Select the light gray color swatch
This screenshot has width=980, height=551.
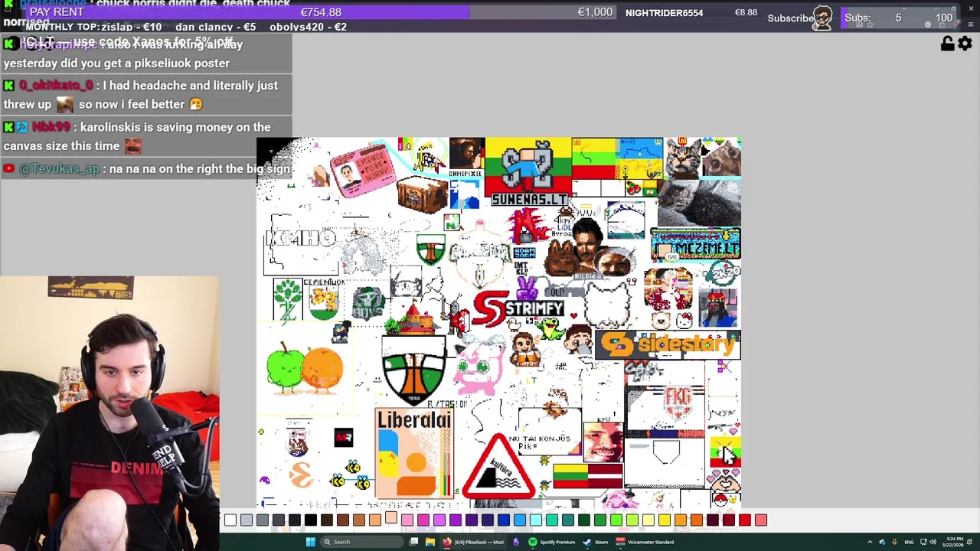[x=247, y=520]
